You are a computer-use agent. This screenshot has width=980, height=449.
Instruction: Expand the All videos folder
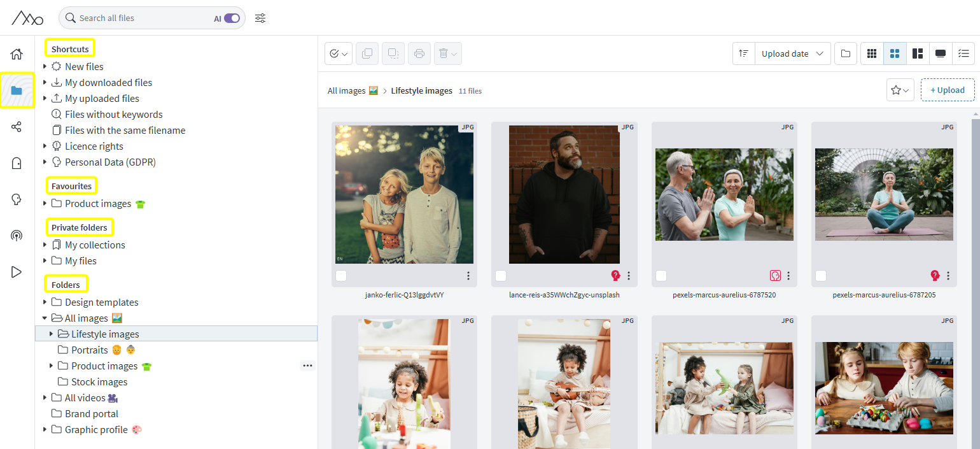coord(45,397)
